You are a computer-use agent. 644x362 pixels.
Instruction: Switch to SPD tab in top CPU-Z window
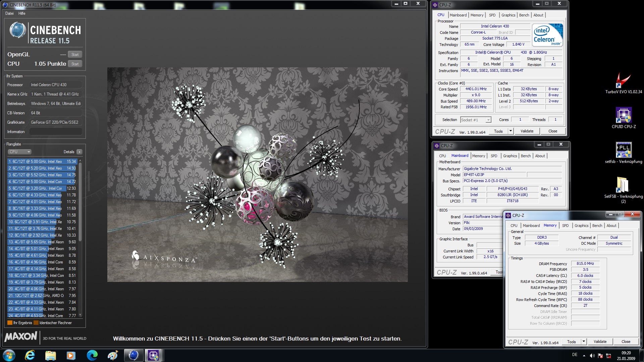[x=492, y=15]
